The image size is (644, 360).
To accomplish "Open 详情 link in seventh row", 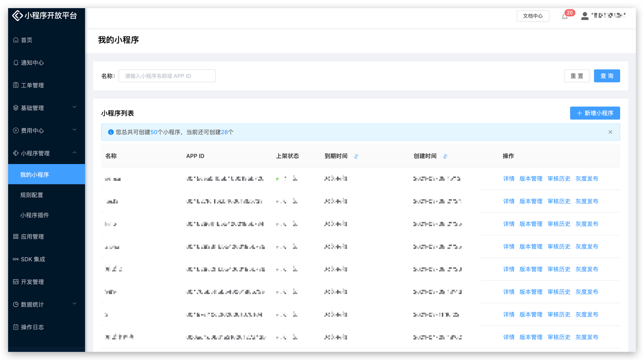I will pos(509,314).
